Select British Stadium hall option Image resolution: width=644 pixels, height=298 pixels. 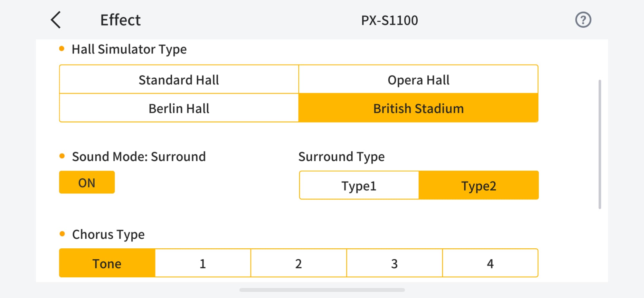[418, 108]
